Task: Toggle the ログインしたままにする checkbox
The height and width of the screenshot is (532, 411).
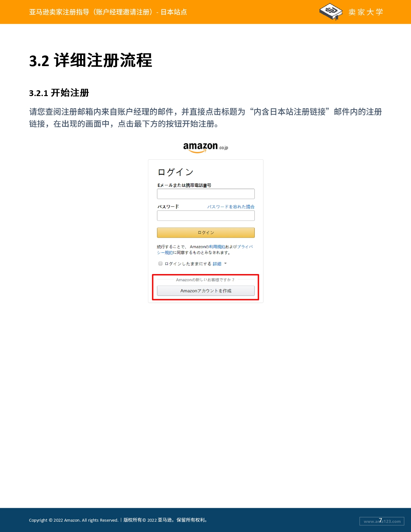Action: click(x=160, y=263)
